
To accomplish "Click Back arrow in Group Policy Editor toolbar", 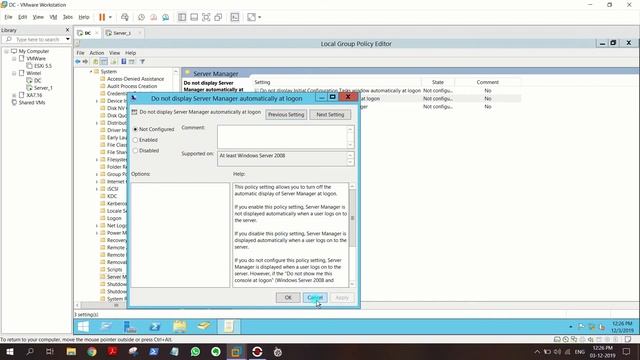I will [x=78, y=62].
